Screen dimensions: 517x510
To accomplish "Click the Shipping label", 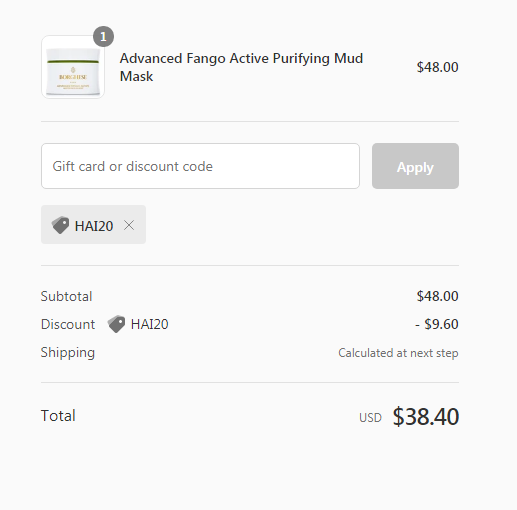I will pyautogui.click(x=68, y=353).
